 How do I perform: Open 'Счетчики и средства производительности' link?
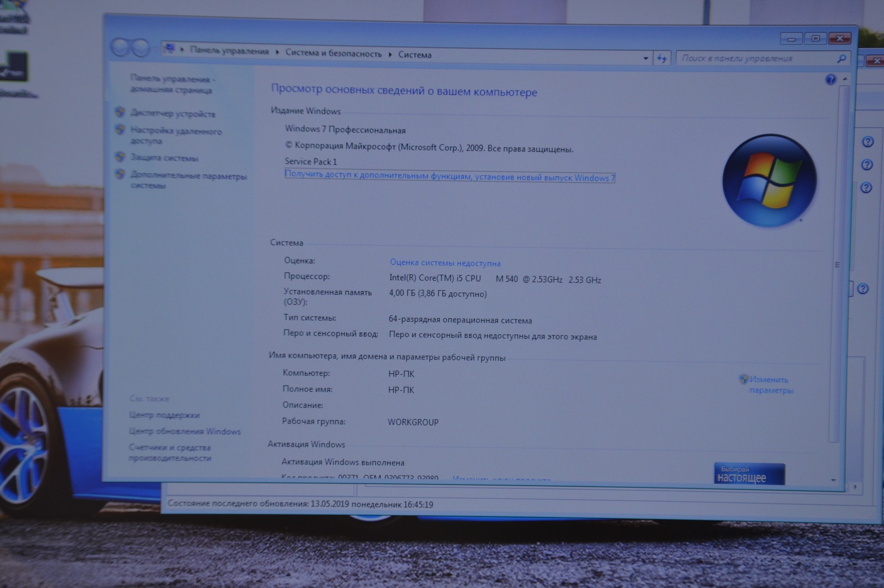click(x=170, y=452)
